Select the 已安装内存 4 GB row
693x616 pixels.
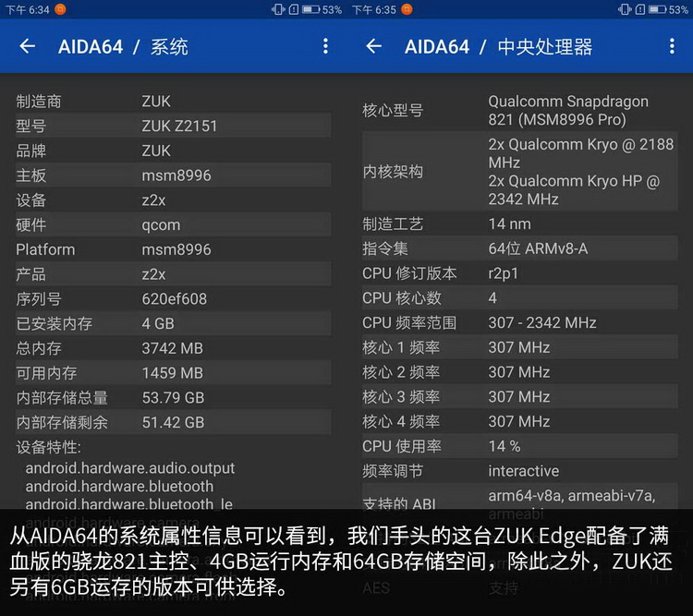[x=174, y=323]
